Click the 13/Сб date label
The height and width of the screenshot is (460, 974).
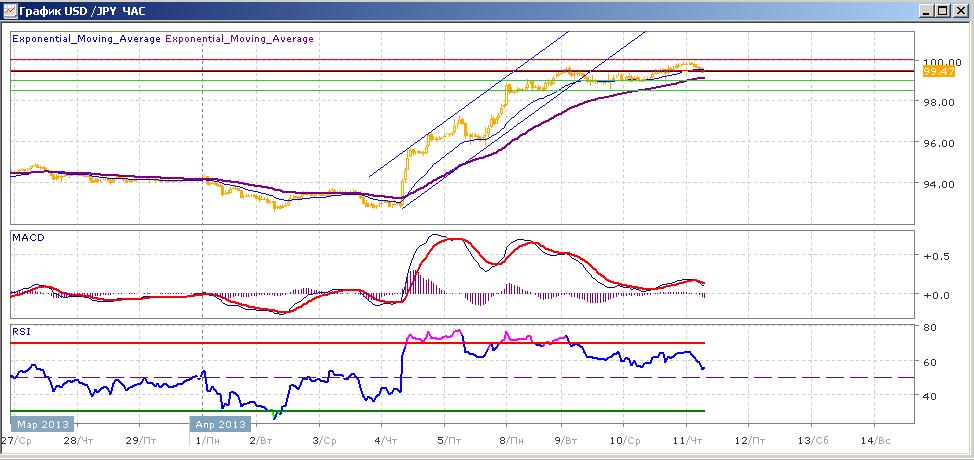point(813,440)
